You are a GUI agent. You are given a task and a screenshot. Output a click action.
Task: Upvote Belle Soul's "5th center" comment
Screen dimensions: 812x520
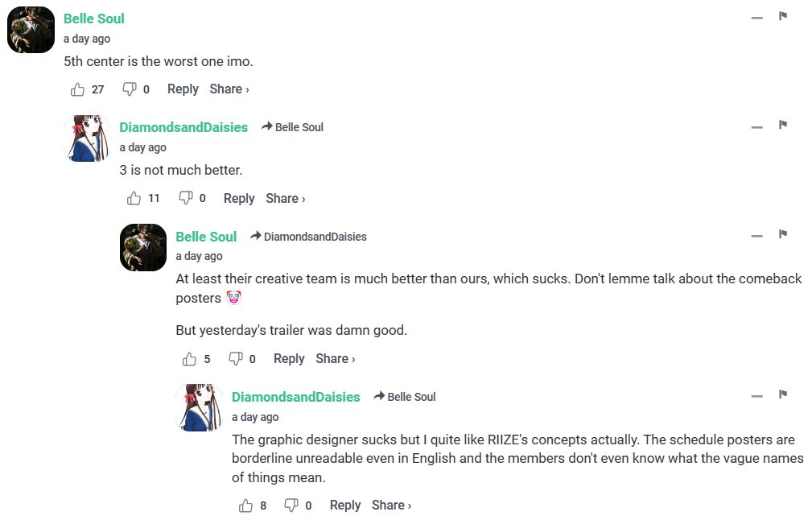(x=78, y=89)
